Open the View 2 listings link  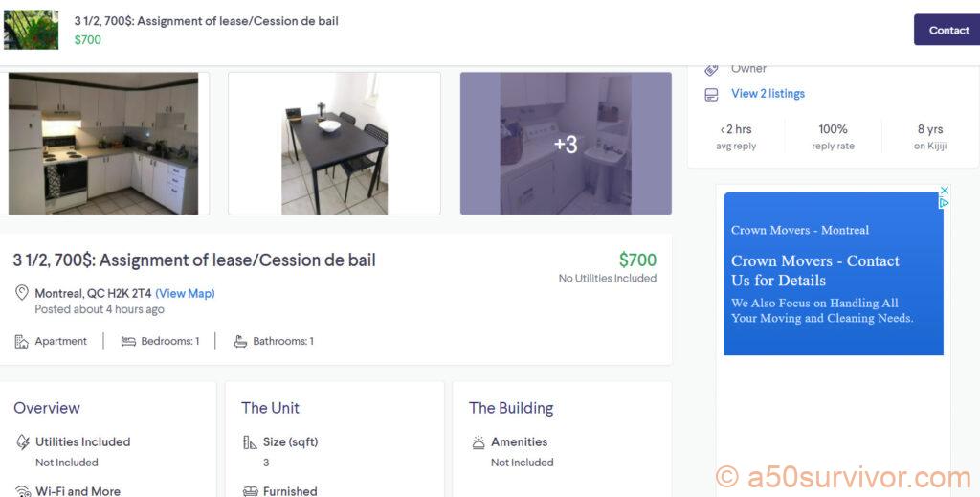coord(768,94)
